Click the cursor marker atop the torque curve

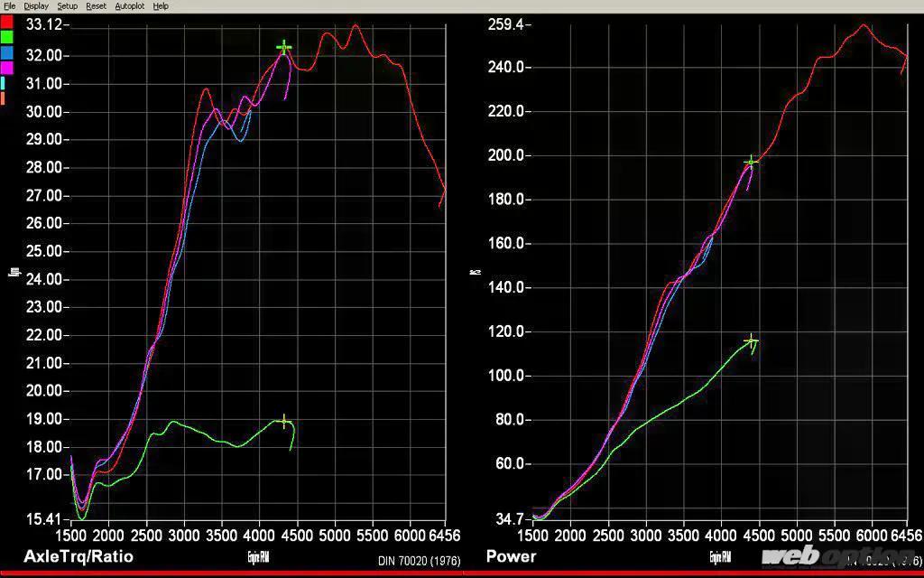pos(284,46)
